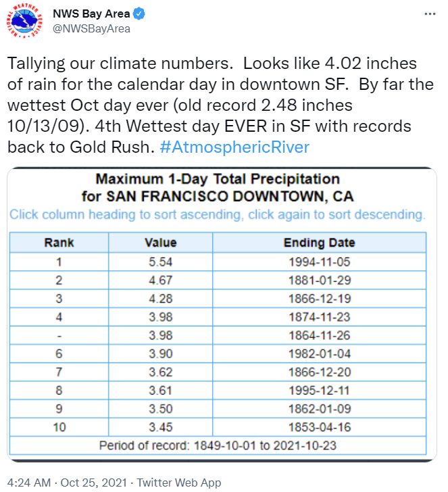Select the 3.45 value in rank 10 row

point(161,427)
